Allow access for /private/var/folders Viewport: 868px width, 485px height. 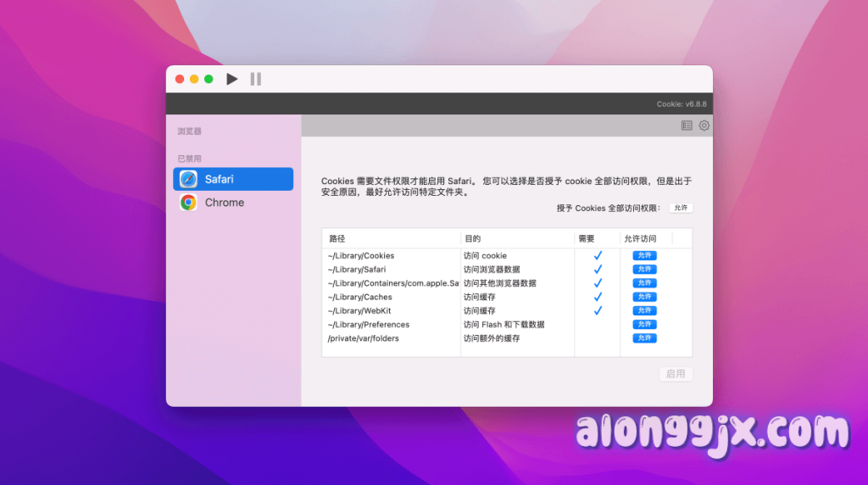(644, 338)
